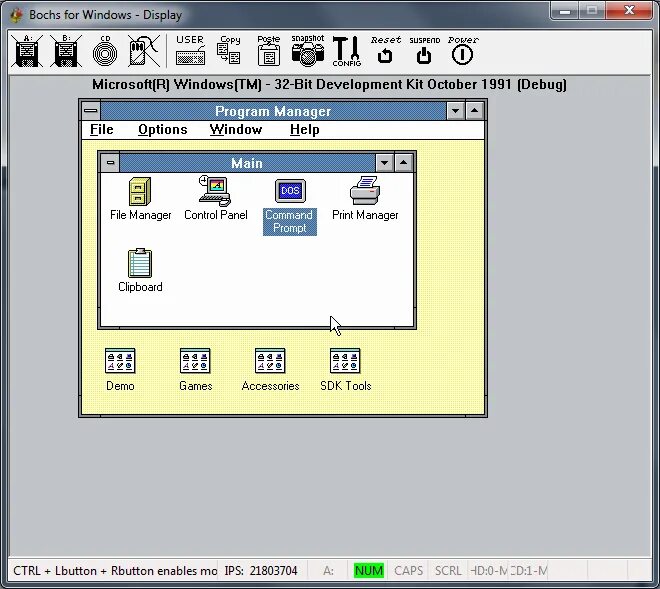Open the File menu in Program Manager

[x=102, y=129]
